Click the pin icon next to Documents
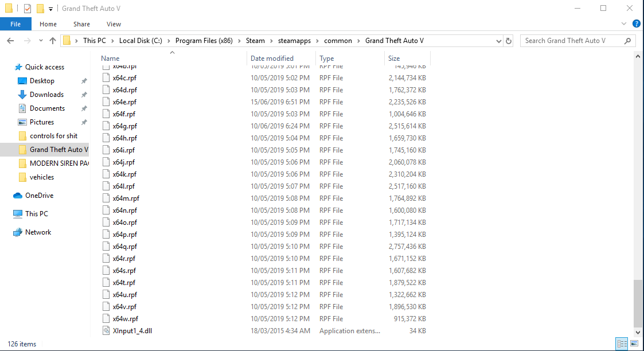Screen dimensions: 644x351 point(84,108)
